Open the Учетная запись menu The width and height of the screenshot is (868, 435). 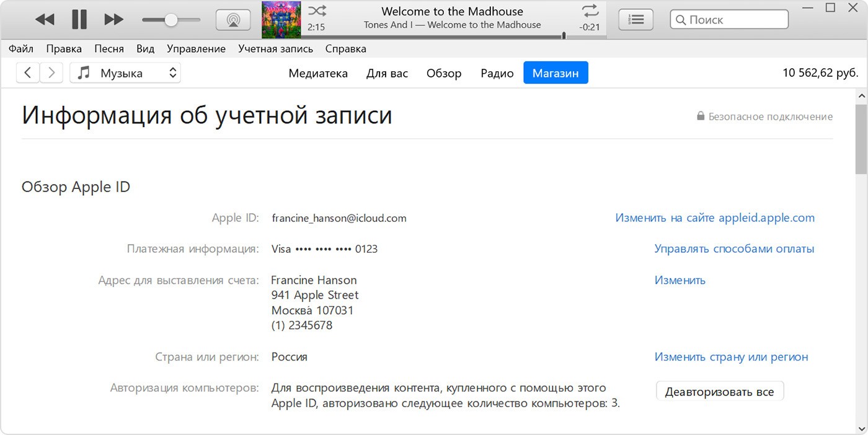click(x=275, y=48)
